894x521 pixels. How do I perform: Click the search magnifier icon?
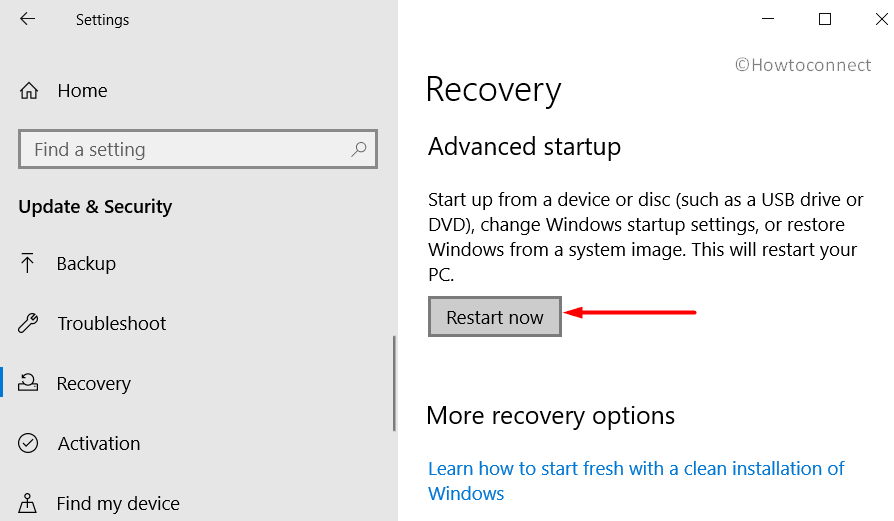point(359,149)
